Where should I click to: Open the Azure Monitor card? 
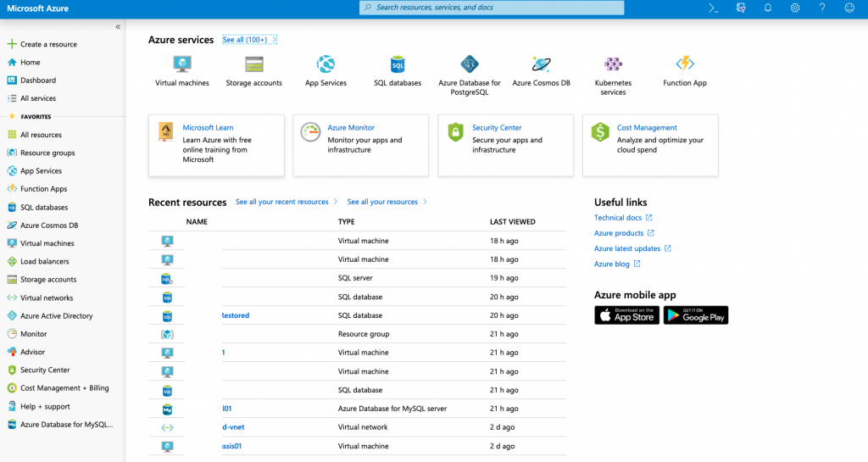click(x=361, y=146)
